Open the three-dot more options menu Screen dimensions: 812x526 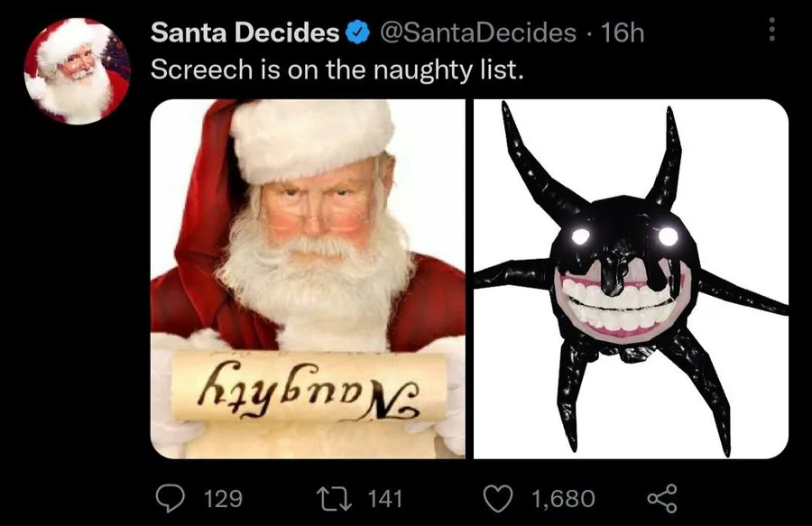[771, 30]
